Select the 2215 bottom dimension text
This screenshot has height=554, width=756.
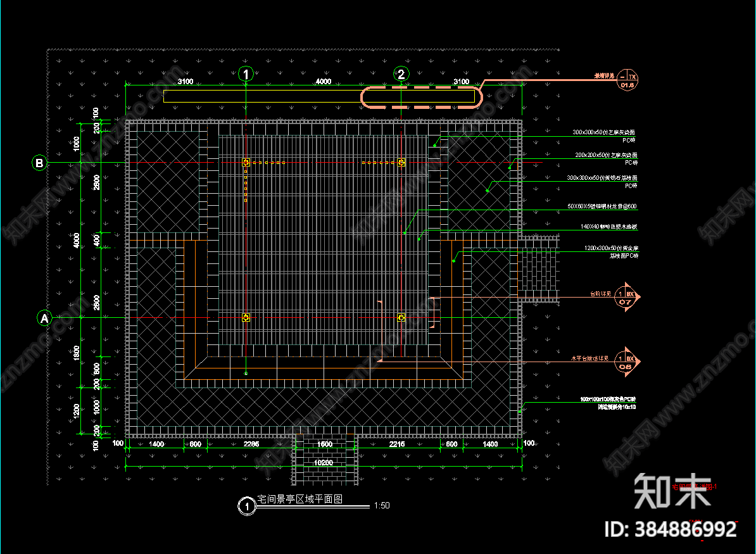397,444
